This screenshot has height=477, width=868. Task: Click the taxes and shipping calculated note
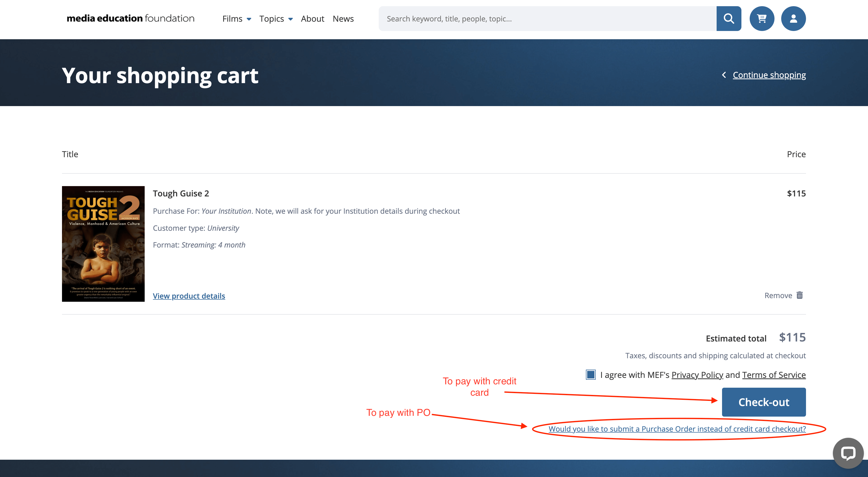point(715,356)
